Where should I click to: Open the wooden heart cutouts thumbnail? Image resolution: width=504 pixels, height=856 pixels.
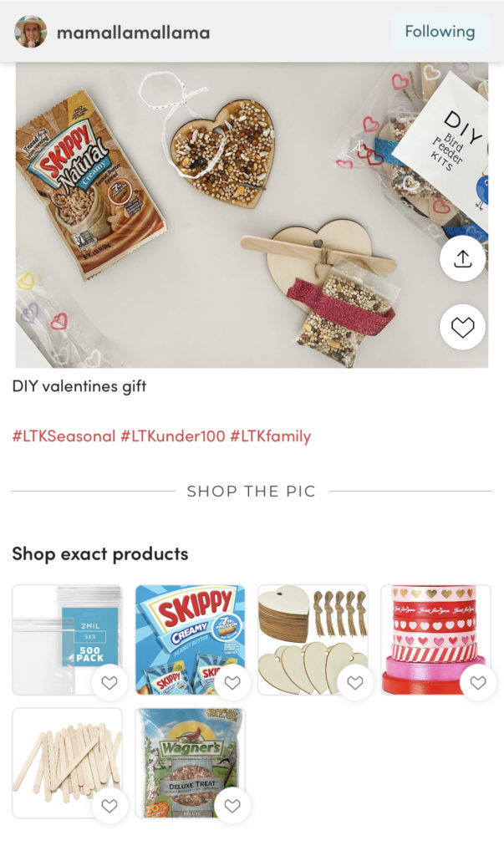click(x=313, y=639)
